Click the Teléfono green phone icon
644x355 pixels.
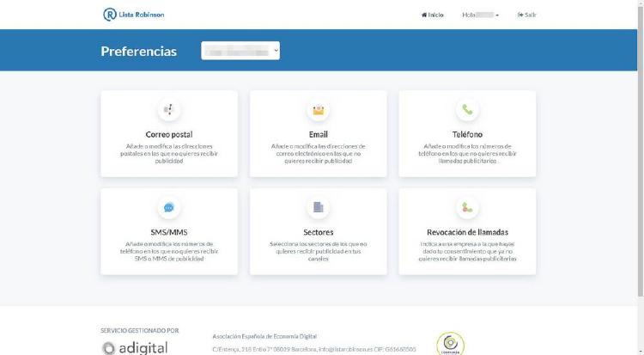[467, 110]
